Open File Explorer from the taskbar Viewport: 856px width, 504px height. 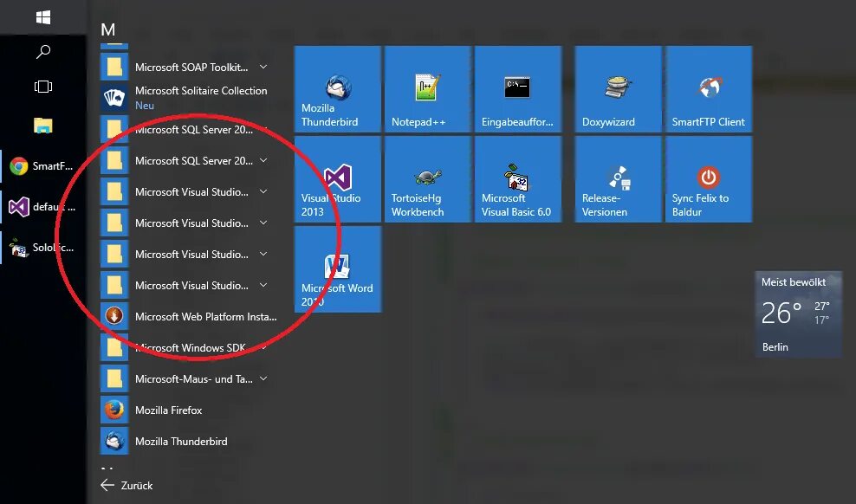coord(43,126)
